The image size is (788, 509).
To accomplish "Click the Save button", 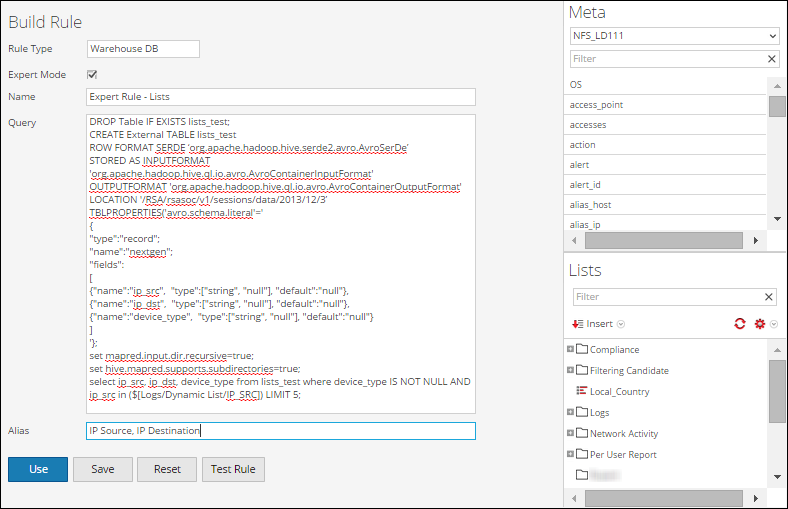I will (x=103, y=469).
